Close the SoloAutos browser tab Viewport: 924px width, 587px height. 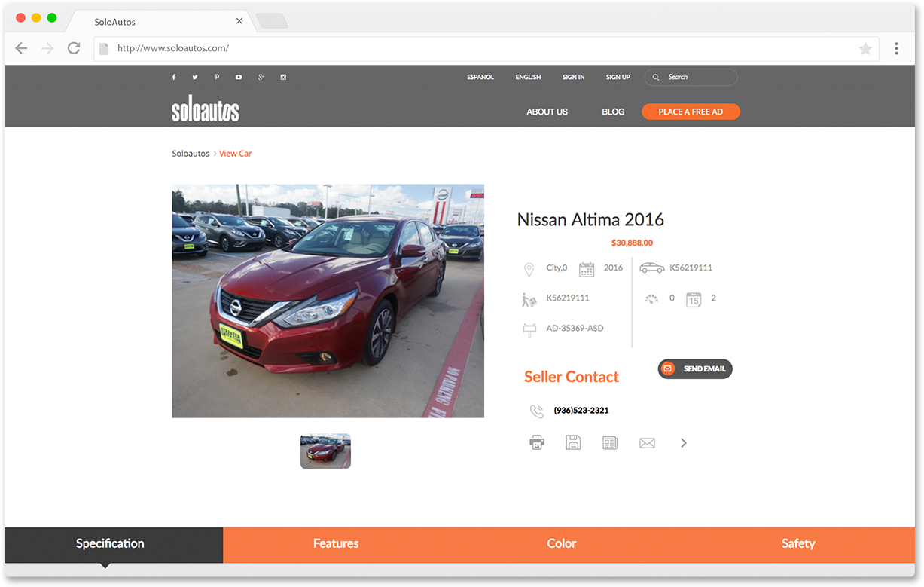[x=239, y=21]
